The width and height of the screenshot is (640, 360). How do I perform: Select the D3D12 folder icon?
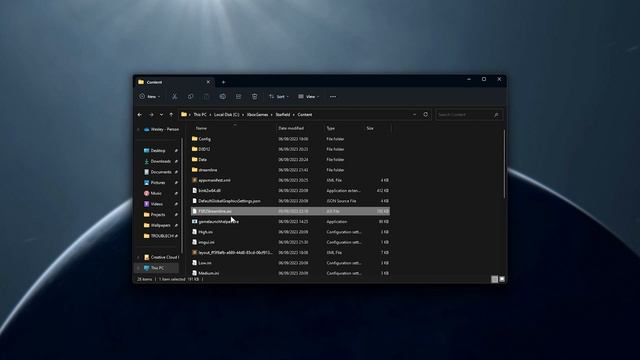[x=195, y=149]
